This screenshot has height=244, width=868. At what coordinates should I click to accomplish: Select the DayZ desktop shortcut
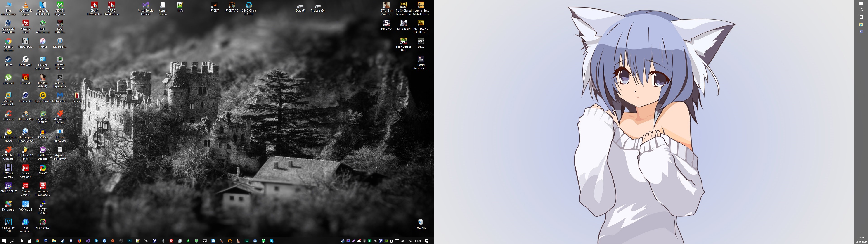tap(421, 43)
